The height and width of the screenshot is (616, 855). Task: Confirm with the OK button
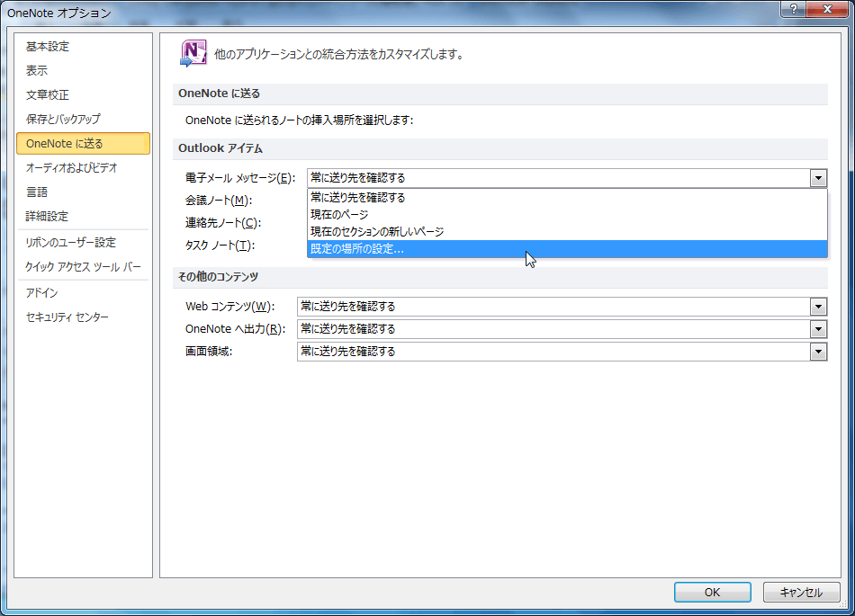tap(712, 592)
